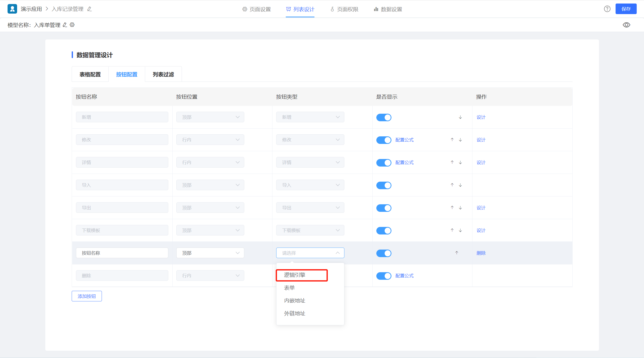Screen dimensions: 644x358
Task: Open button type dropdown showing 新增
Action: [x=310, y=117]
